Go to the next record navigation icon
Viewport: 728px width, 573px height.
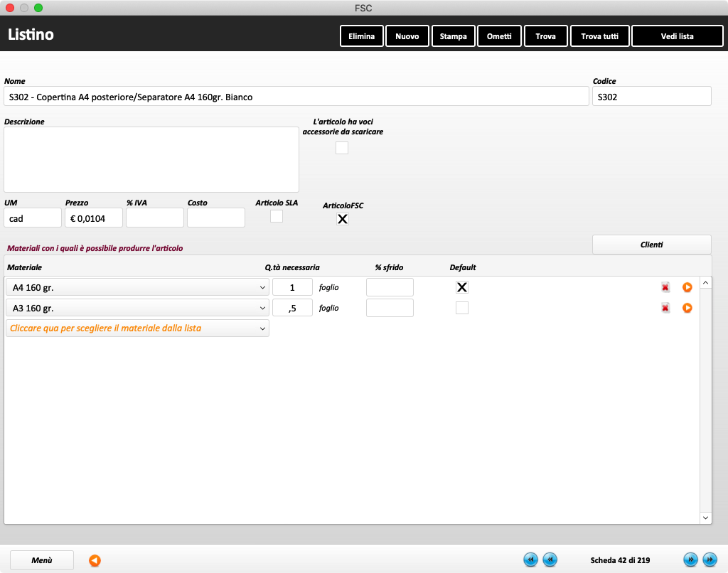(x=690, y=560)
